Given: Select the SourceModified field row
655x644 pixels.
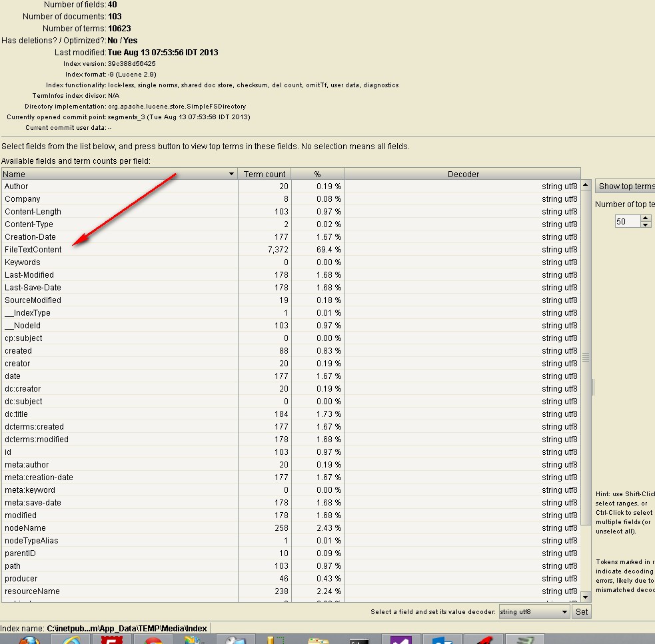Looking at the screenshot, I should [291, 300].
